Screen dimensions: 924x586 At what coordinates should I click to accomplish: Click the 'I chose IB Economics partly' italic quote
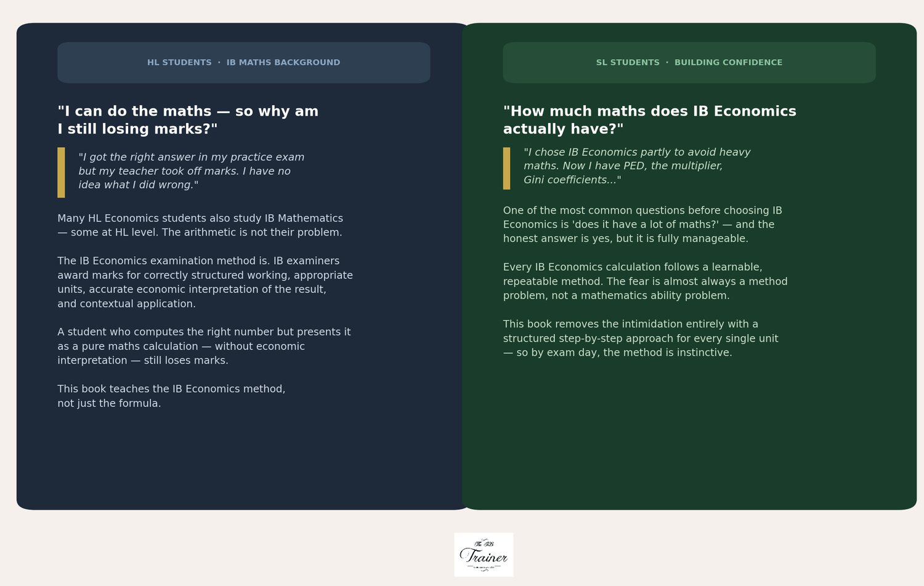[x=636, y=166]
